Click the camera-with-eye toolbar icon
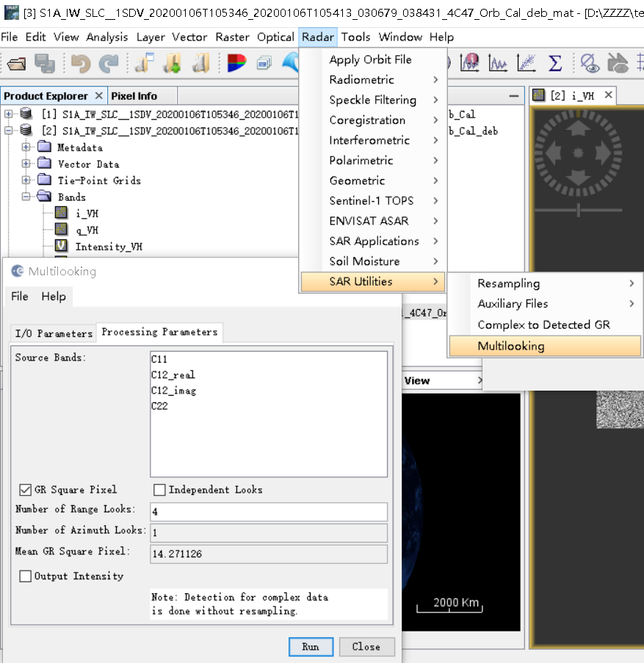The height and width of the screenshot is (663, 644). [x=618, y=63]
